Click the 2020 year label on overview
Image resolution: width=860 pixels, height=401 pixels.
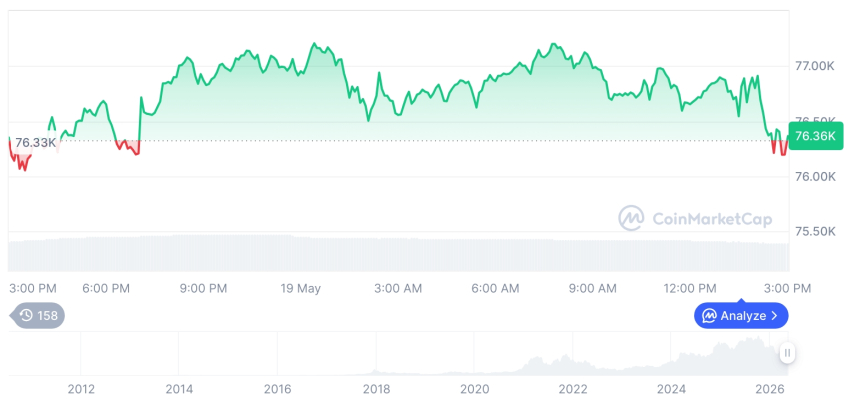(474, 389)
